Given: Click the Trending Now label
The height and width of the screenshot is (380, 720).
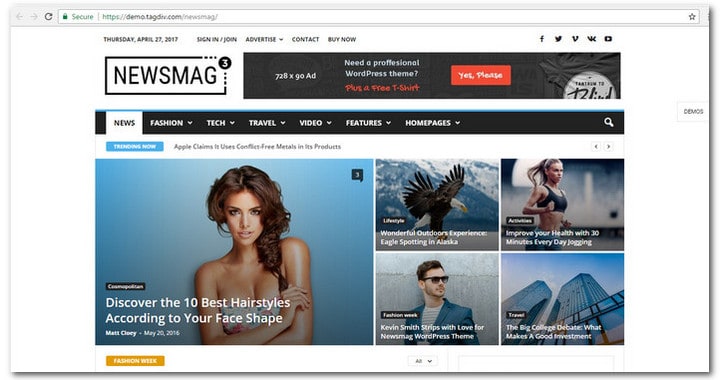Looking at the screenshot, I should pos(135,146).
